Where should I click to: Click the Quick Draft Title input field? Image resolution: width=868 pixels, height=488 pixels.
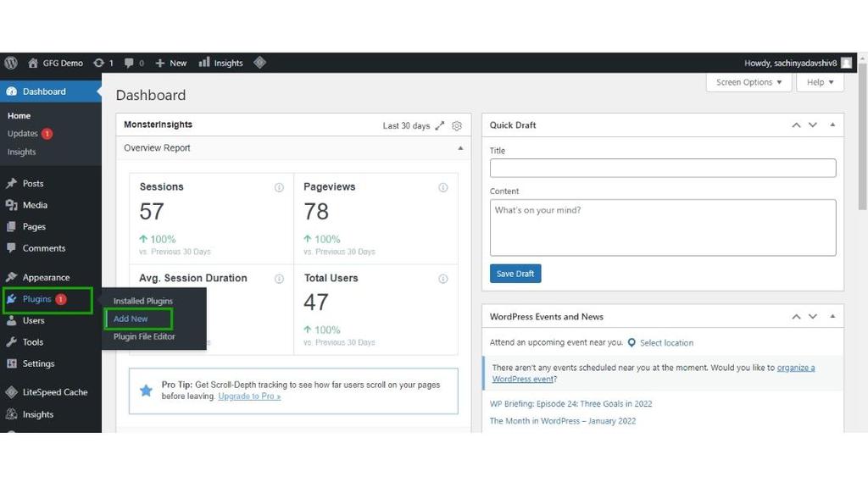pyautogui.click(x=663, y=169)
